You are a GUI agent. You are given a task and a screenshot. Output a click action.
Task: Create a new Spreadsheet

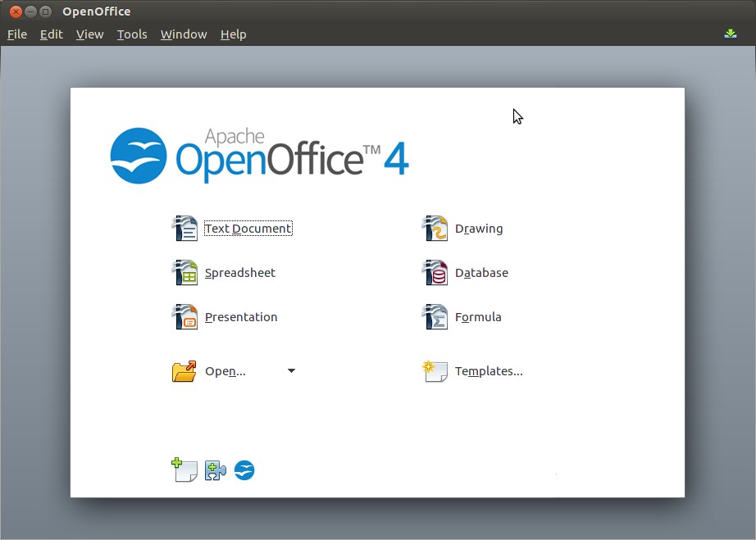click(x=240, y=273)
